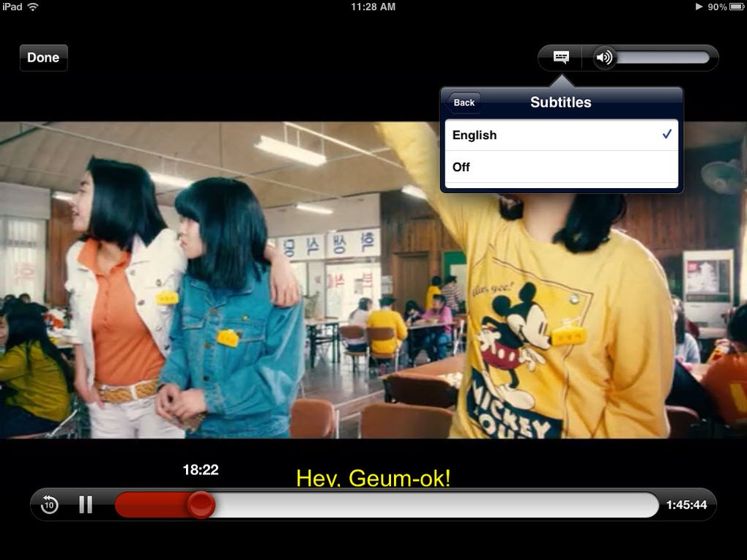Tap the English checkmark
Screen dimensions: 747x560
667,134
